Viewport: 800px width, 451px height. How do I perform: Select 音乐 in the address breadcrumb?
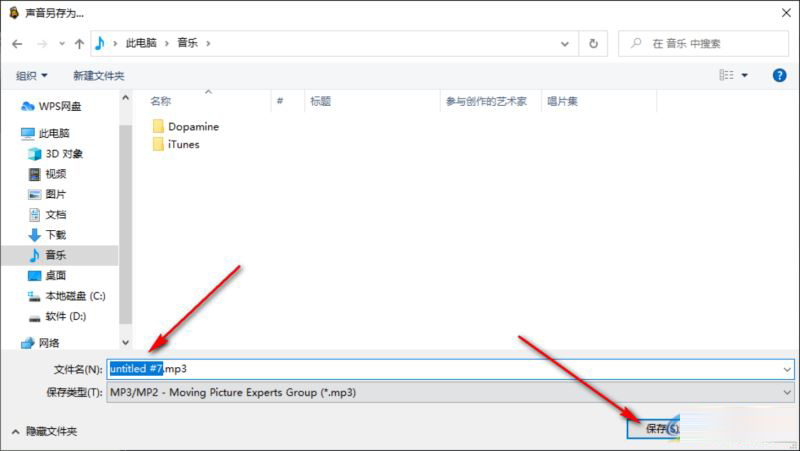[187, 43]
